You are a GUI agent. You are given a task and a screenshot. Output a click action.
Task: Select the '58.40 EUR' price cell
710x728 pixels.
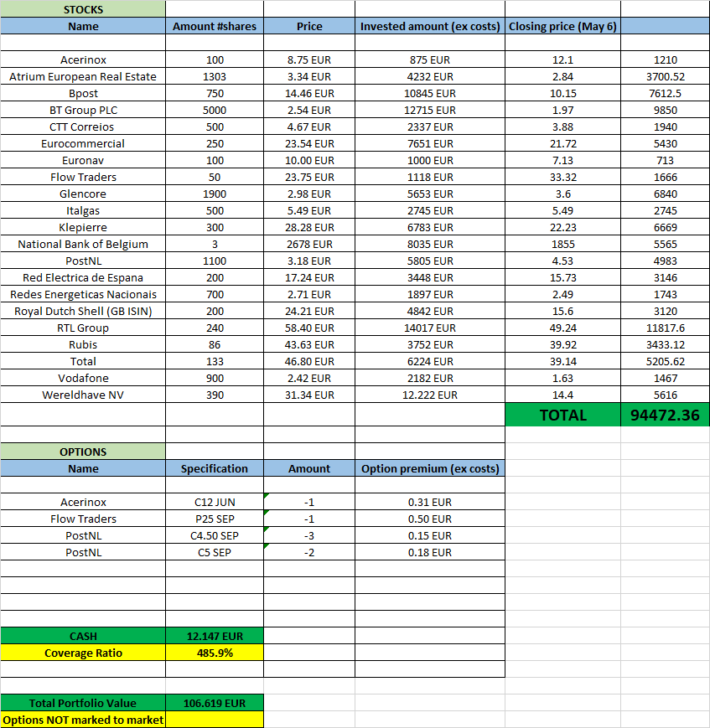point(309,327)
